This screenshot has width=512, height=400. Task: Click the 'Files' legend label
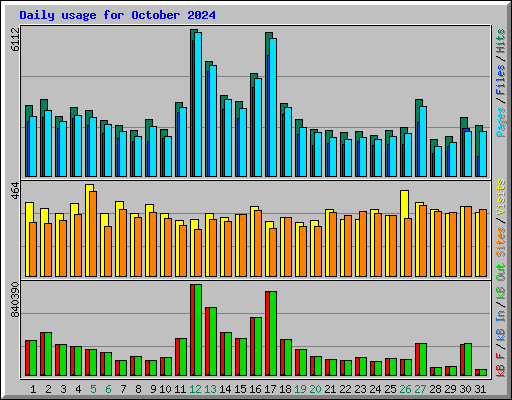click(501, 79)
